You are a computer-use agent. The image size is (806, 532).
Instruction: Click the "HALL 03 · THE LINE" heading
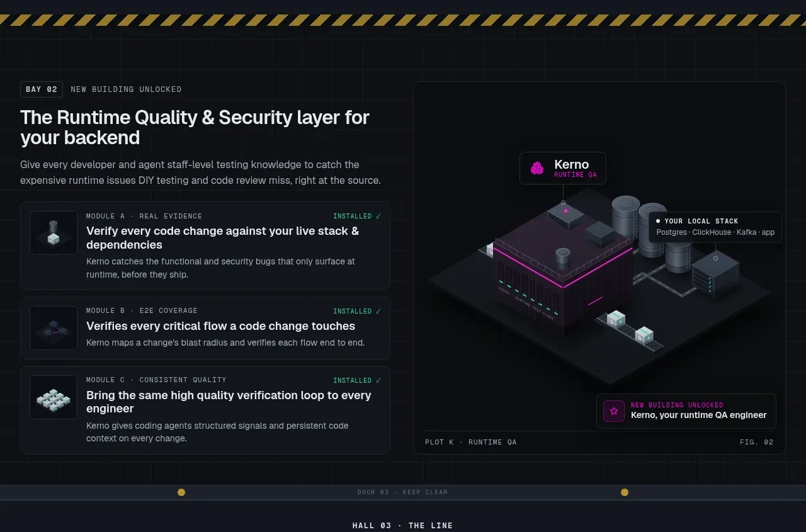tap(403, 526)
